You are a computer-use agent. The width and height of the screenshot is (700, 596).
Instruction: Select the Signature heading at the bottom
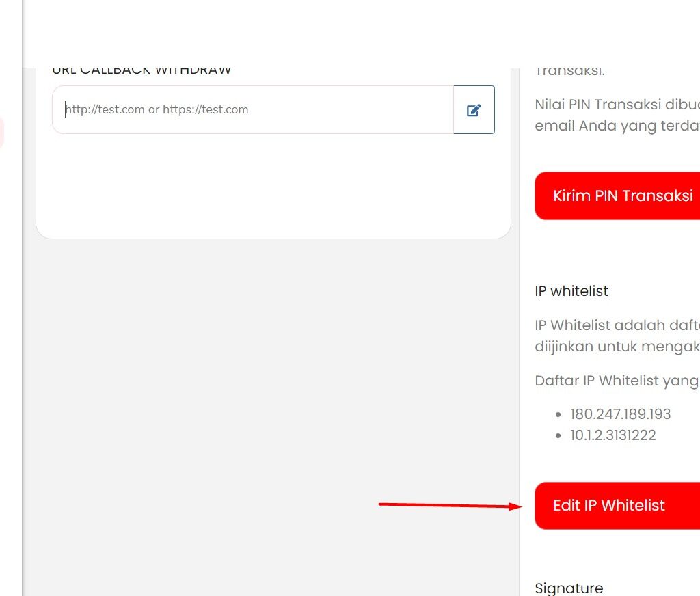point(569,588)
